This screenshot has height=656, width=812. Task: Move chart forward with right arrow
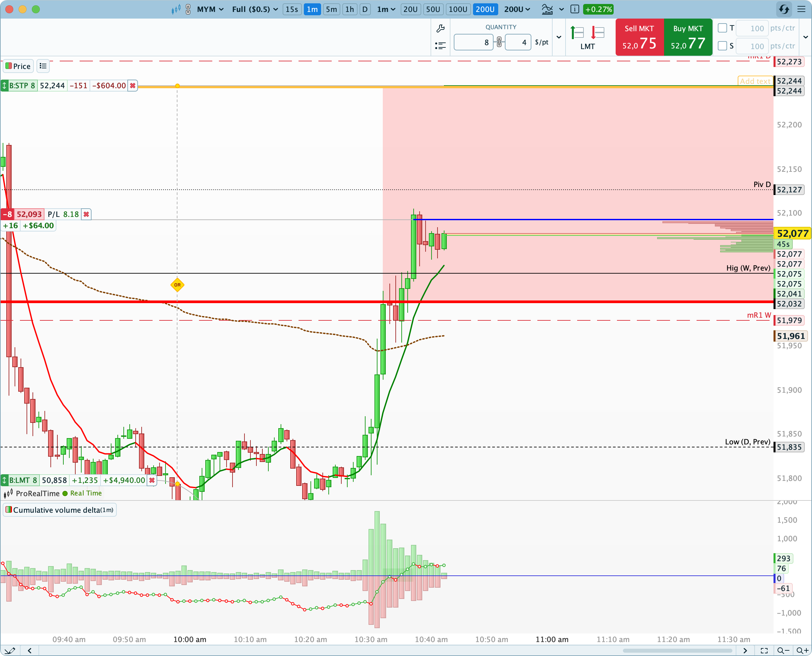coord(745,650)
